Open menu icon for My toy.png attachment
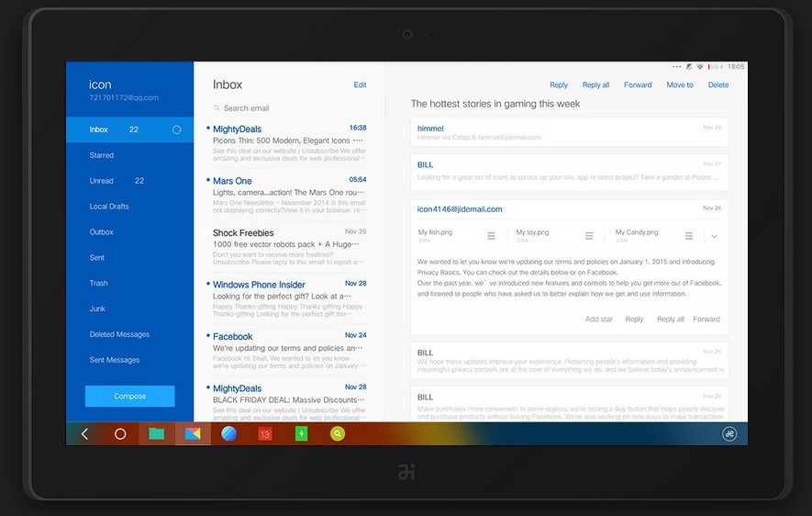This screenshot has width=812, height=516. coord(589,236)
